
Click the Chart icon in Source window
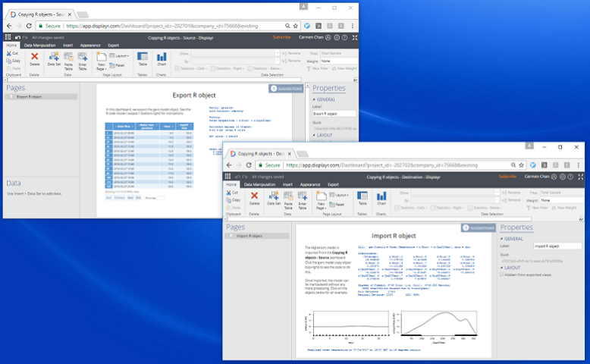click(x=162, y=57)
